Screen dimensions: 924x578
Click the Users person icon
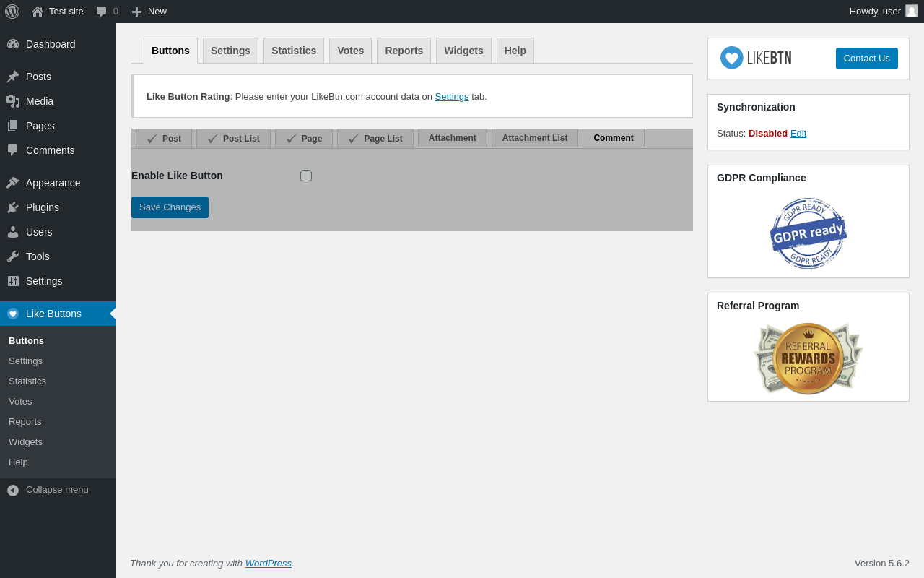tap(13, 232)
